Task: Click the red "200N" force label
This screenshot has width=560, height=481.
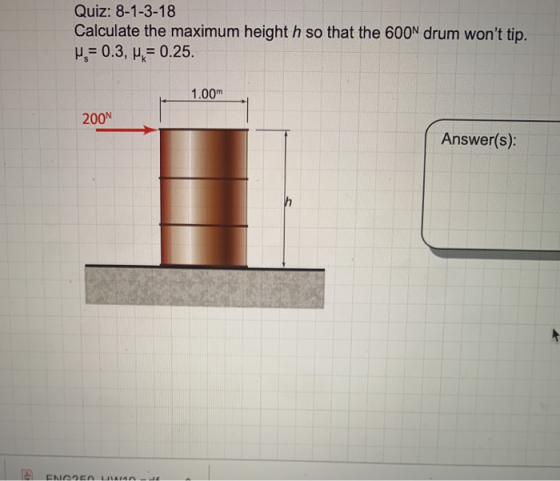Action: click(97, 119)
